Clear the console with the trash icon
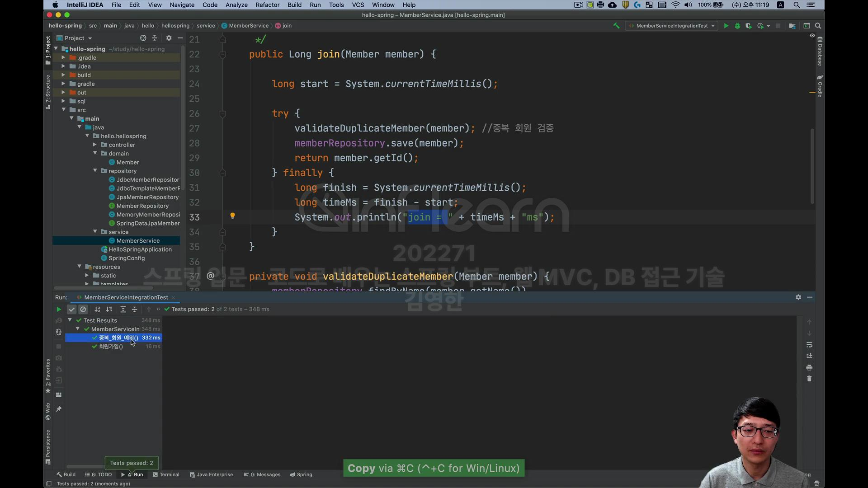 pos(809,379)
